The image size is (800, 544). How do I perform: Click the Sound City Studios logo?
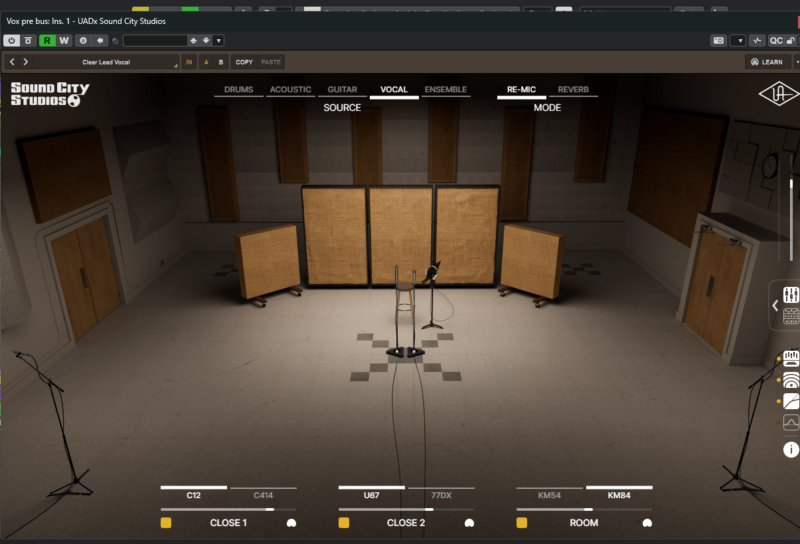[49, 94]
